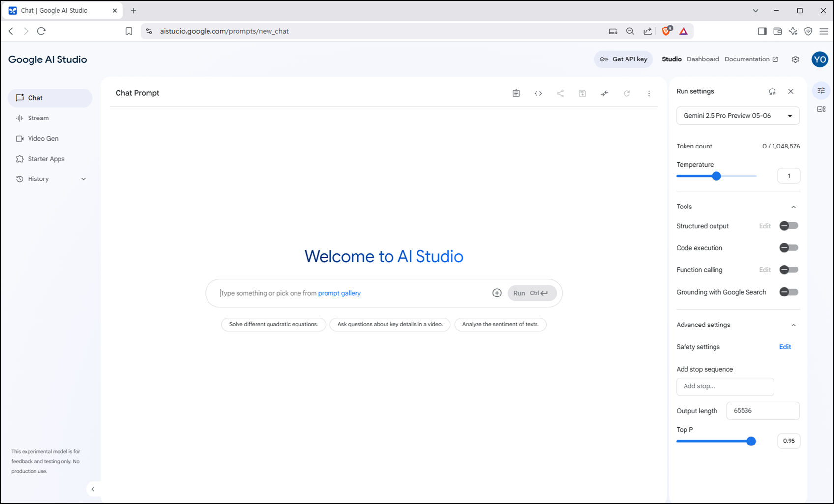Click the reset run settings icon
Image resolution: width=834 pixels, height=504 pixels.
[772, 91]
